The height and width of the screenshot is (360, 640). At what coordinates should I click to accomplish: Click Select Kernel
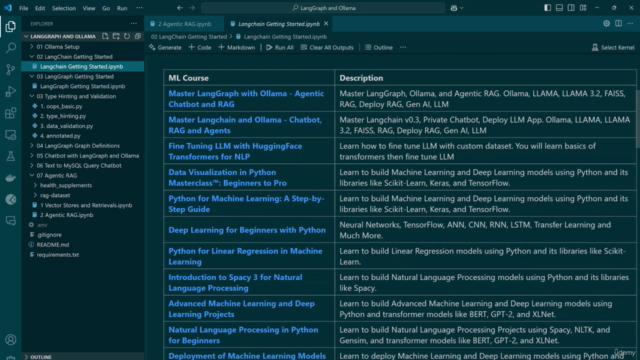click(613, 47)
